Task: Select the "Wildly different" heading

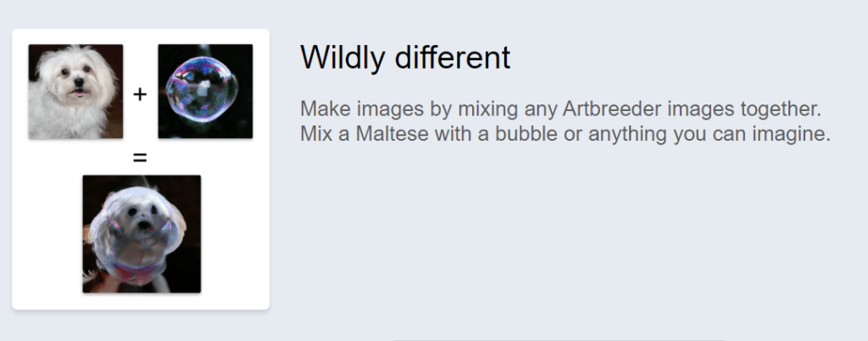Action: coord(405,57)
